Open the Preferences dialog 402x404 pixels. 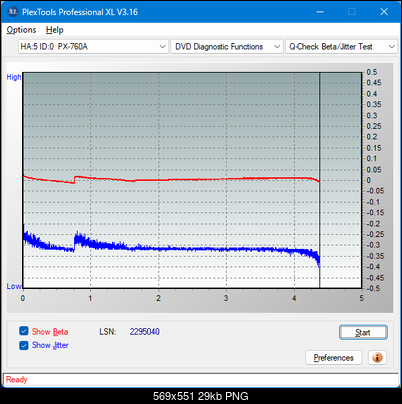click(x=333, y=358)
